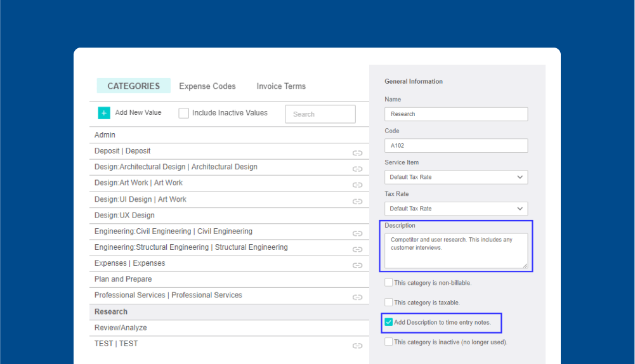Click the green plus Add New Value icon
The width and height of the screenshot is (635, 364).
point(104,113)
